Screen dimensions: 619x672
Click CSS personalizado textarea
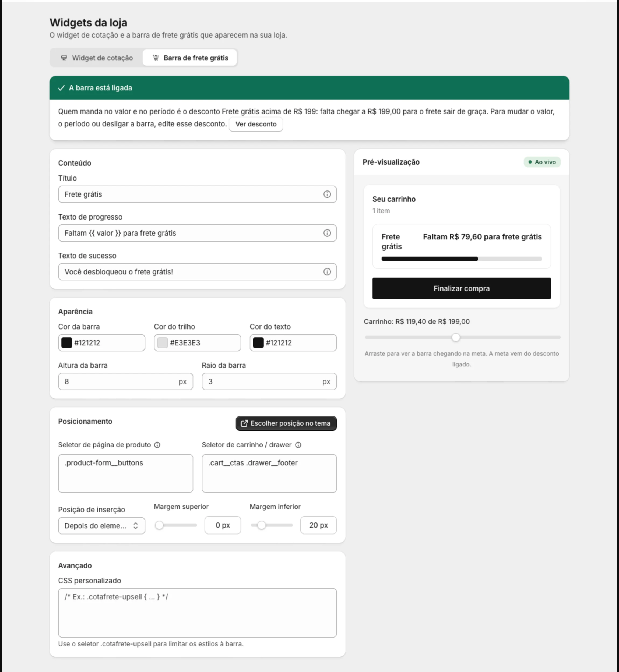tap(197, 613)
